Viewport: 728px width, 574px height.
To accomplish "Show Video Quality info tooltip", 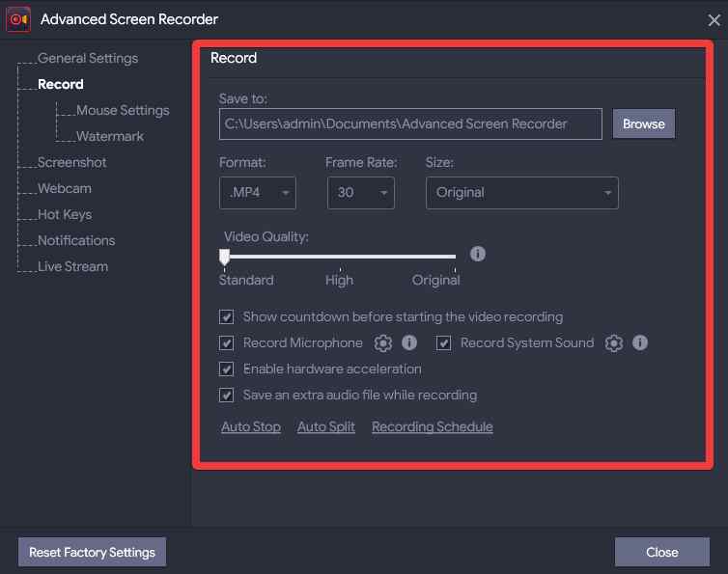I will point(477,254).
